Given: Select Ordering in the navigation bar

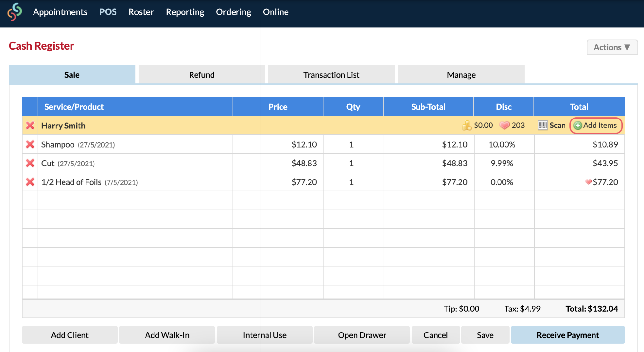Looking at the screenshot, I should (x=233, y=12).
